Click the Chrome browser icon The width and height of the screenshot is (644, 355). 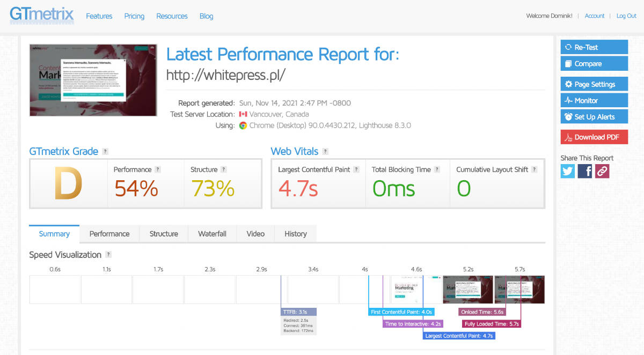(x=243, y=125)
